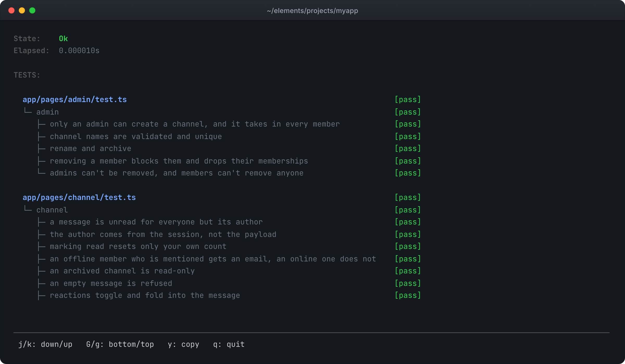The height and width of the screenshot is (364, 625).
Task: Click [pass] status of channel suite row
Action: pos(408,210)
